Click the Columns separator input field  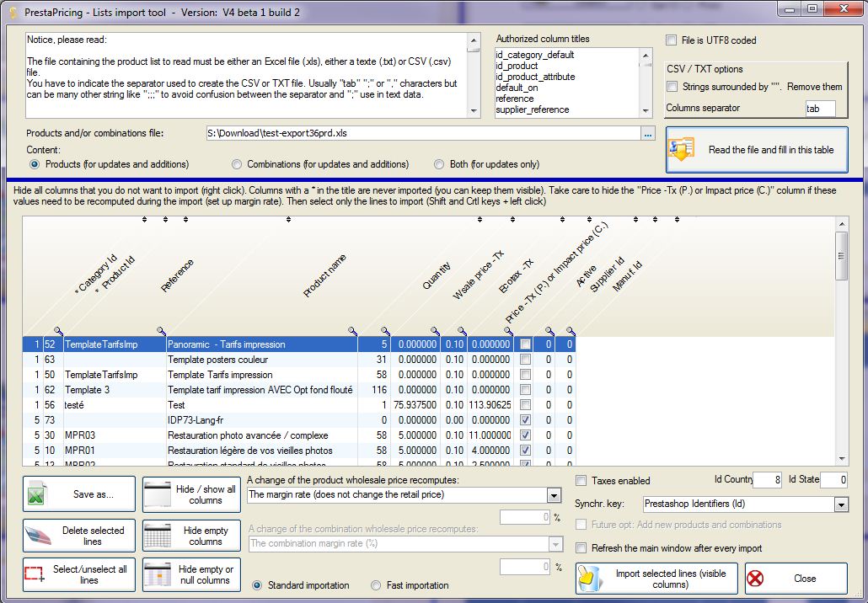[x=820, y=109]
